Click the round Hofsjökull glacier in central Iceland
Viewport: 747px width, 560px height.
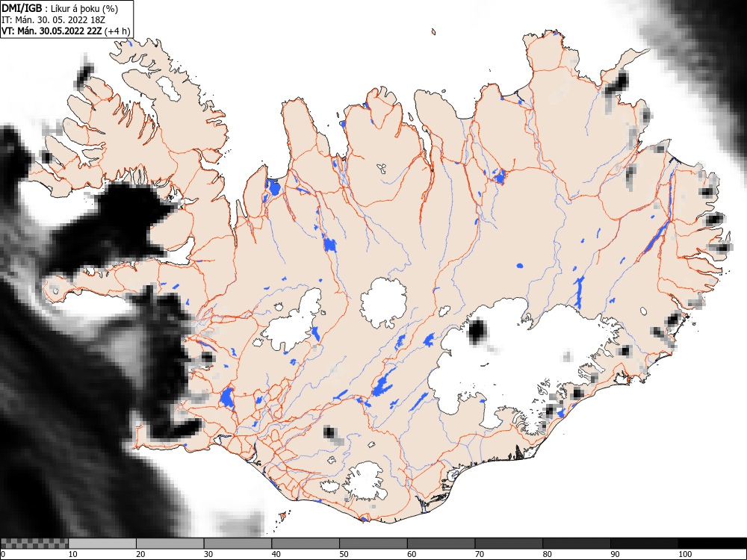click(x=383, y=303)
